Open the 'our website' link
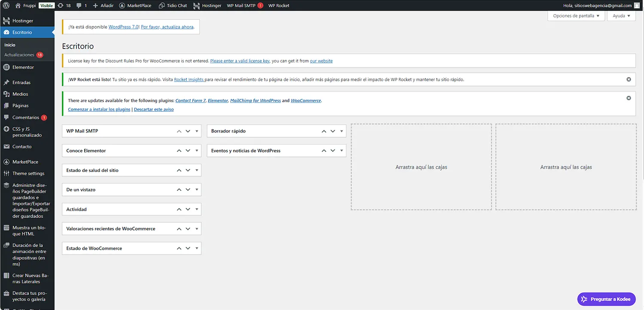Screen dimensions: 644x310 tap(321, 61)
